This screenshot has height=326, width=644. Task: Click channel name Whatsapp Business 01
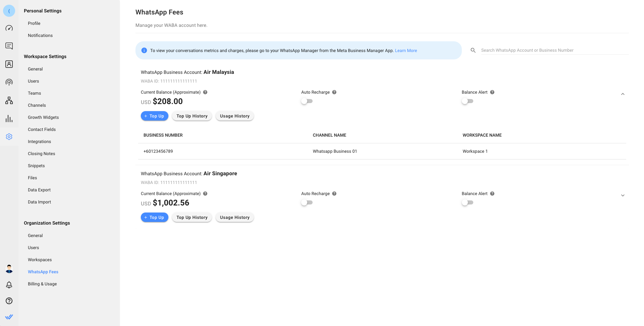(x=335, y=151)
